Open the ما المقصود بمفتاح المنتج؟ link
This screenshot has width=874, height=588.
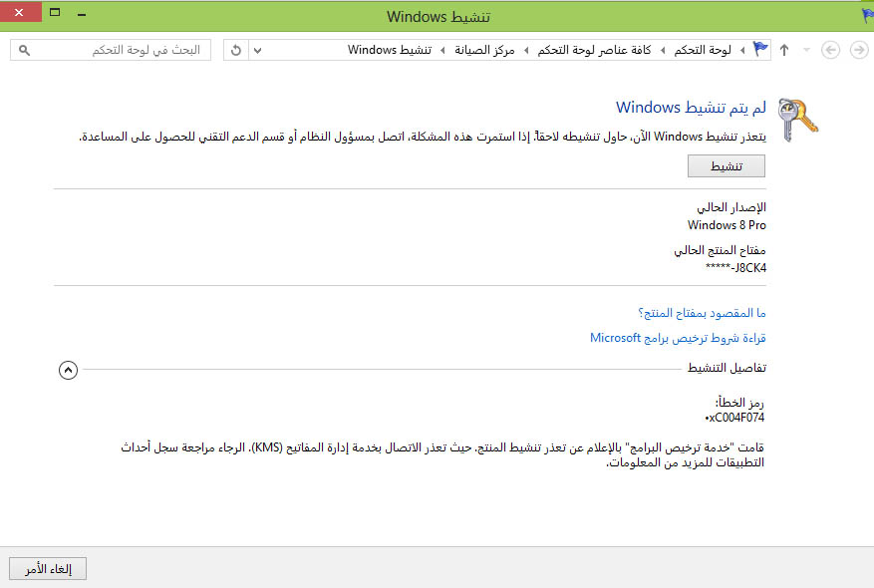(702, 313)
